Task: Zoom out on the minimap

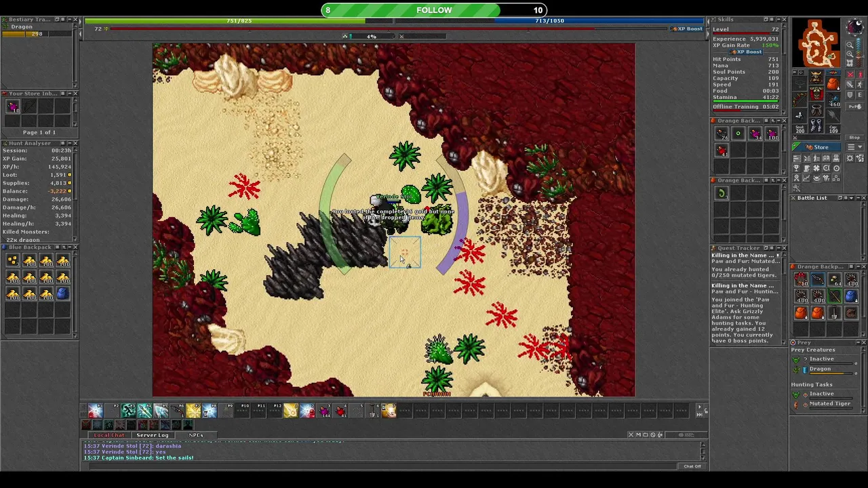Action: (x=850, y=45)
